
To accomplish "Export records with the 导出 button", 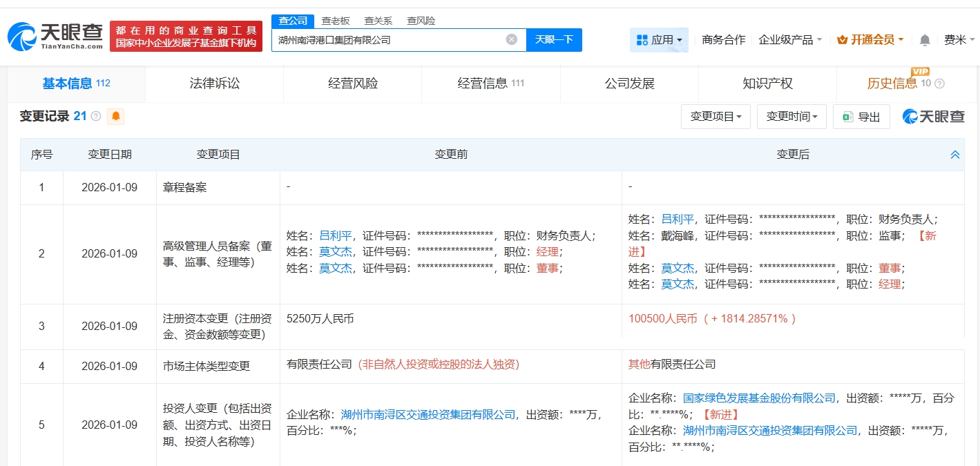I will pos(861,117).
